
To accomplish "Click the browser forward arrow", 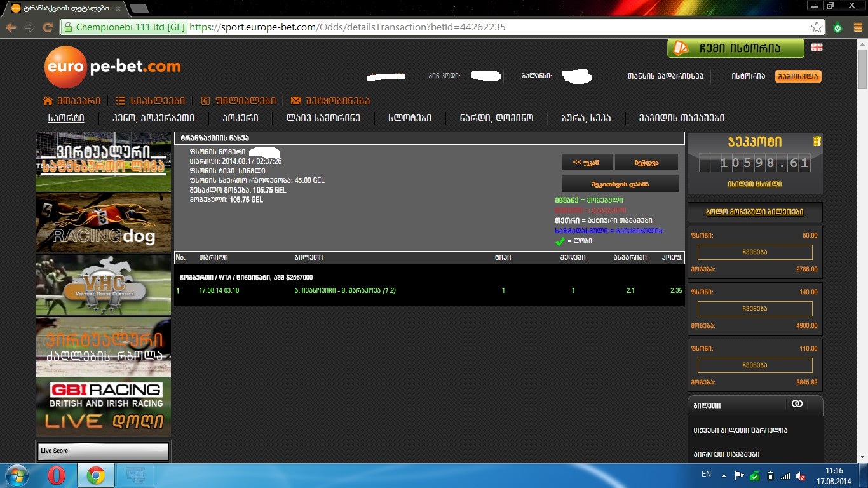I will (29, 27).
